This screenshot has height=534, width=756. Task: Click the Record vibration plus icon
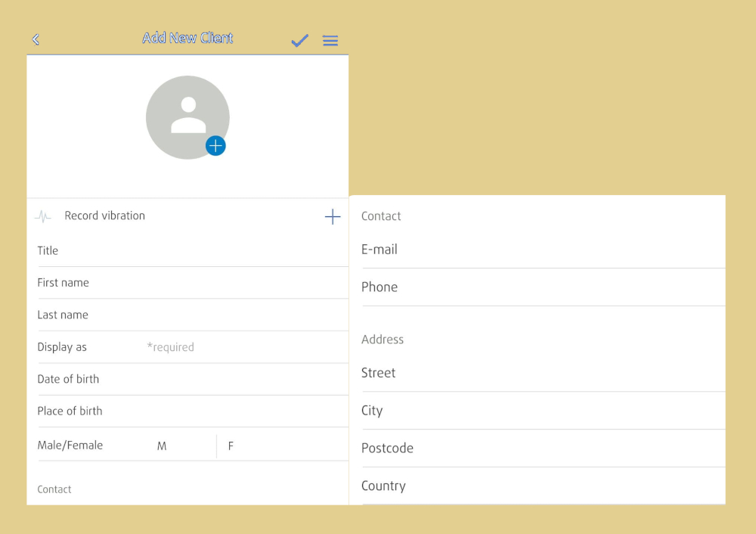click(333, 217)
